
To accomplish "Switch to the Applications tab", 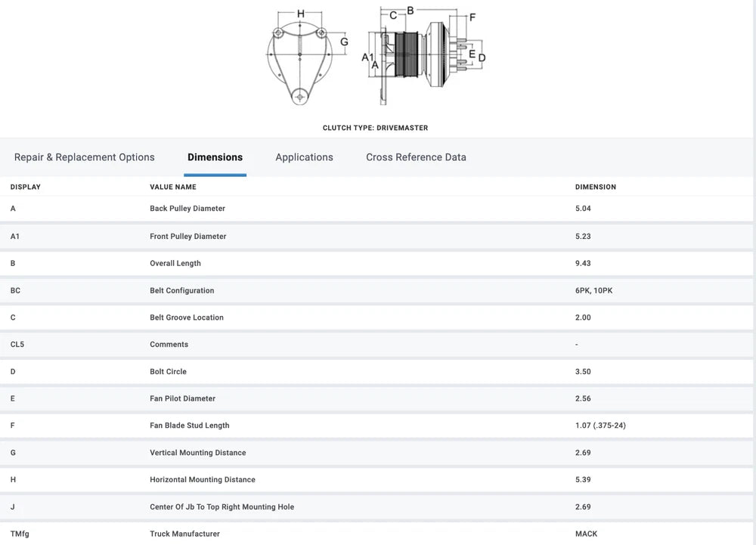I will pos(304,157).
